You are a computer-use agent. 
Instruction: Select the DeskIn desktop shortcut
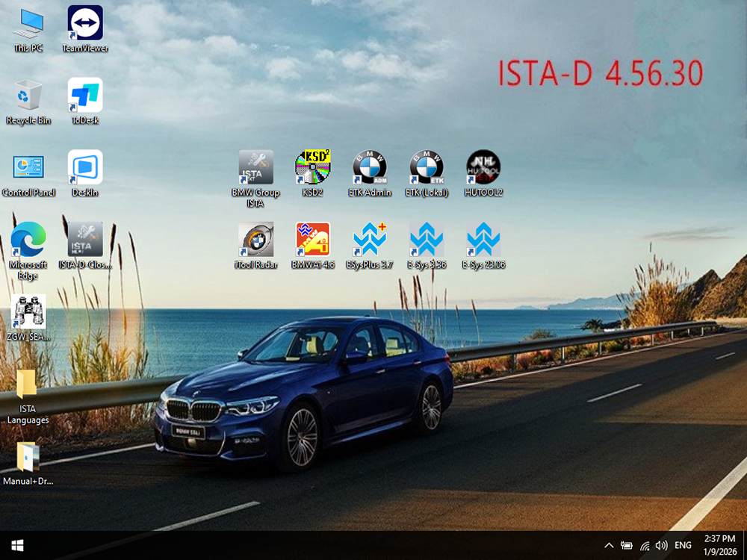[85, 168]
